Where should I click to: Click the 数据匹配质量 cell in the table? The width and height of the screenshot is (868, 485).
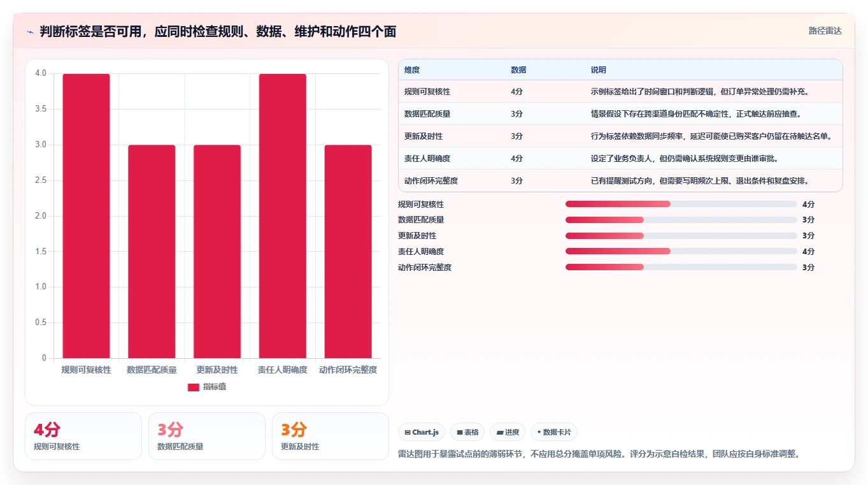427,114
